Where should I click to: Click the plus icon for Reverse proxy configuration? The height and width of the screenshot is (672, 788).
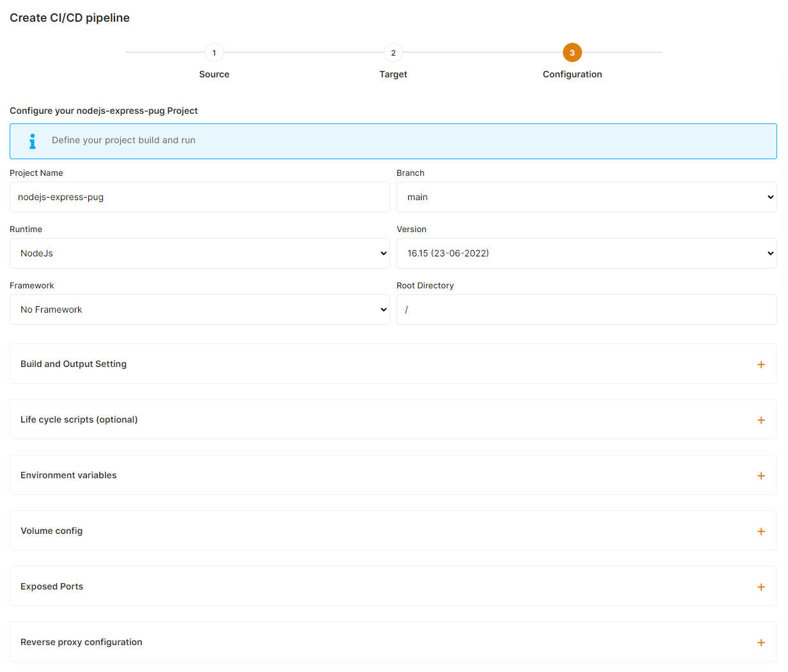point(760,643)
